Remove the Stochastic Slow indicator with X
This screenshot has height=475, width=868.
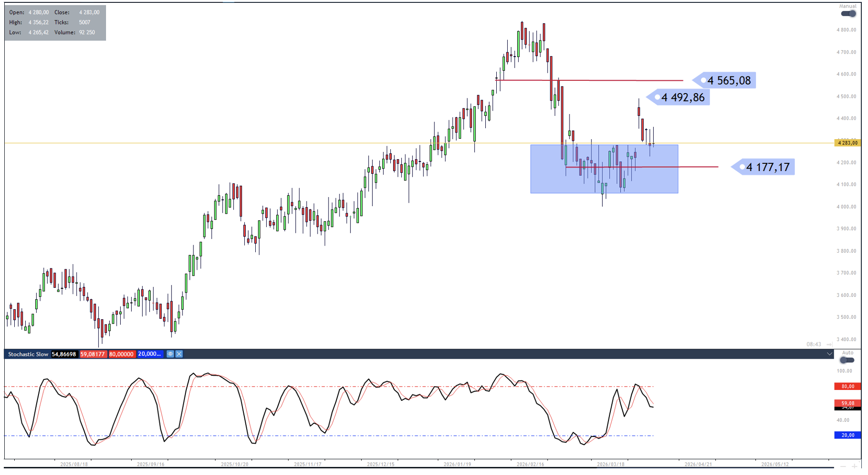pyautogui.click(x=179, y=354)
